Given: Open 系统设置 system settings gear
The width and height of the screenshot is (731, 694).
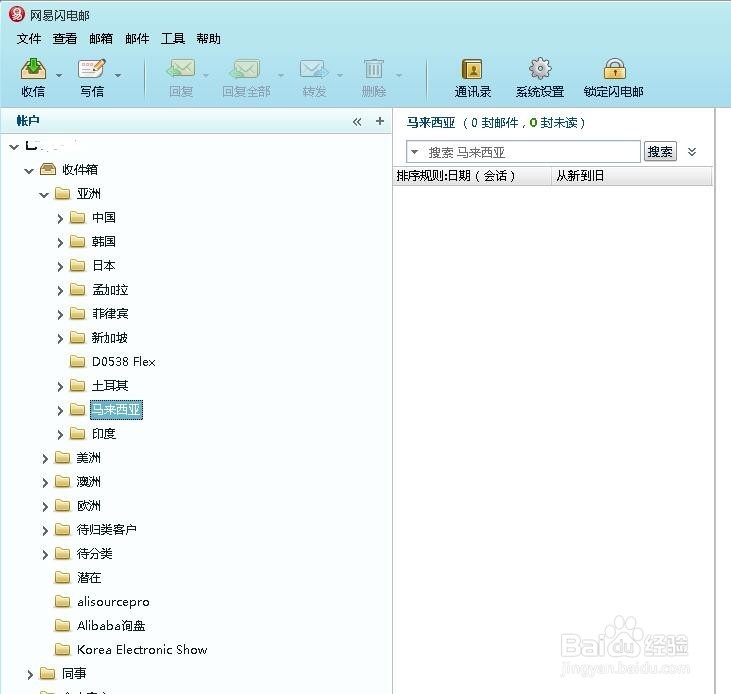Looking at the screenshot, I should [540, 70].
